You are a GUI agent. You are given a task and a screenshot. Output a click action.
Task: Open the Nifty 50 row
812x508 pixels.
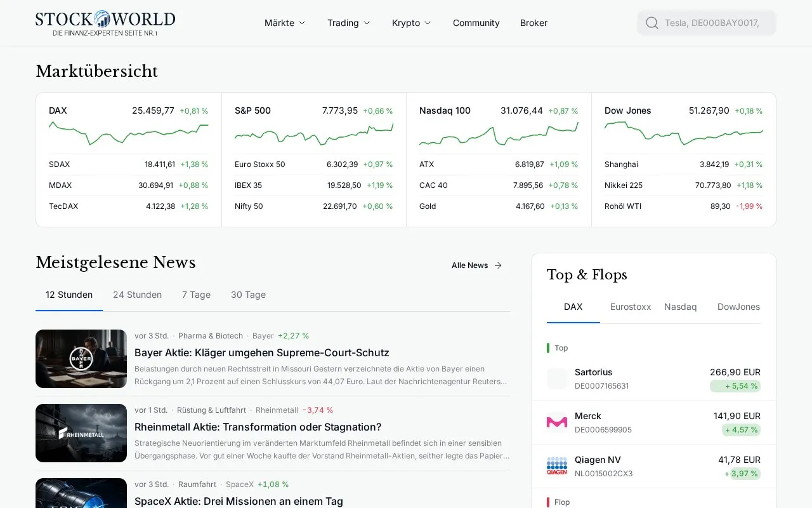point(314,206)
